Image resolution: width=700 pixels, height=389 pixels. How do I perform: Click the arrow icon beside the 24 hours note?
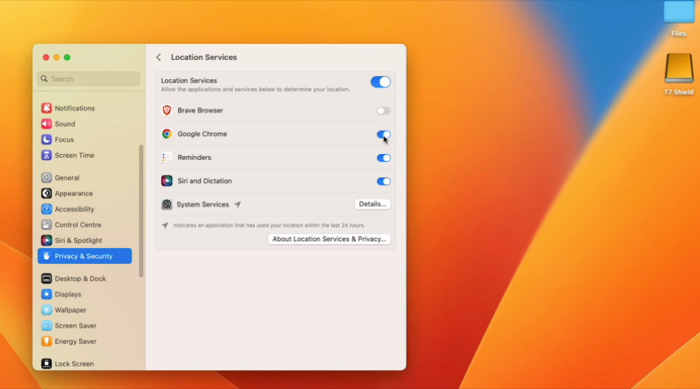165,225
